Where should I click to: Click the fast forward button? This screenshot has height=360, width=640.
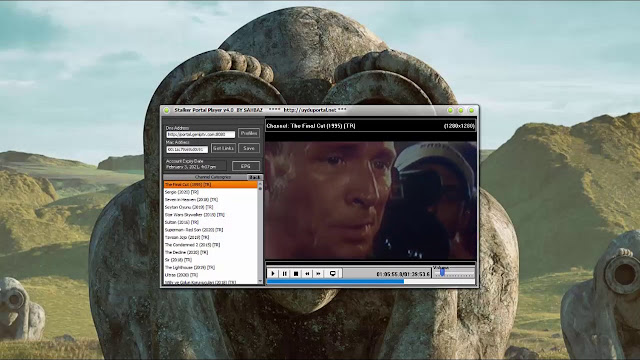[x=318, y=273]
